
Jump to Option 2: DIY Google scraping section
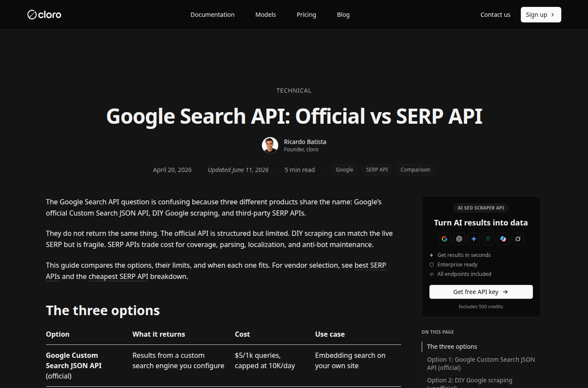tap(470, 382)
